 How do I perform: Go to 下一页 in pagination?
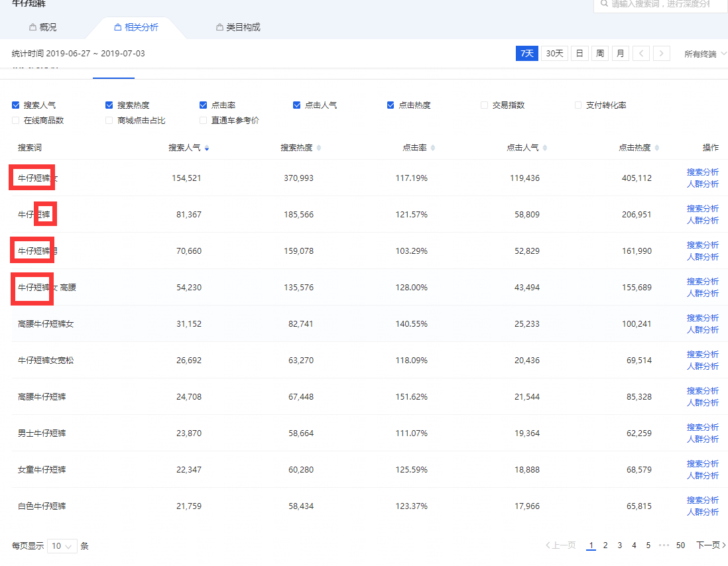tap(711, 545)
